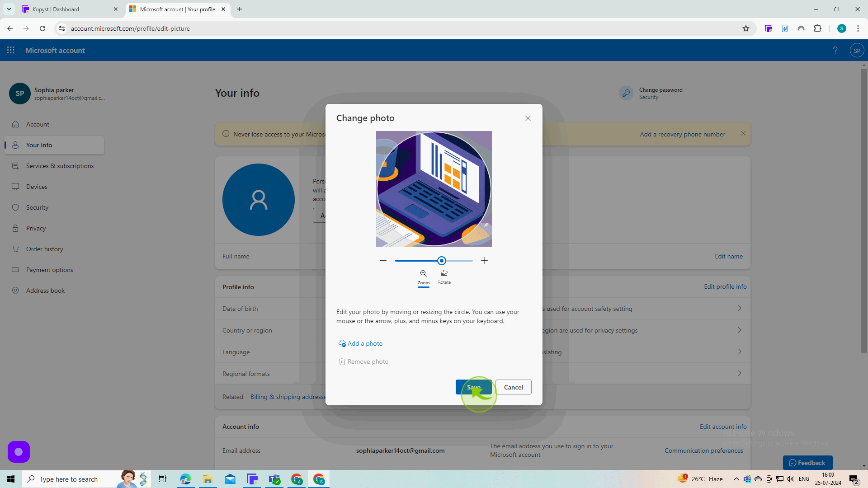Expand the Date of birth row chevron
This screenshot has height=488, width=868.
740,308
